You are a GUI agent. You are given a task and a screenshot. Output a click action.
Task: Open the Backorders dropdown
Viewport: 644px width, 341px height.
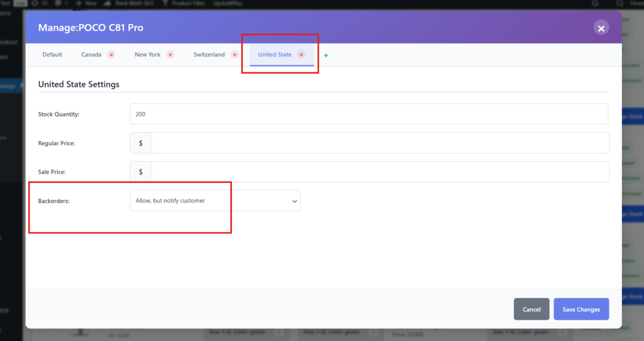[215, 201]
